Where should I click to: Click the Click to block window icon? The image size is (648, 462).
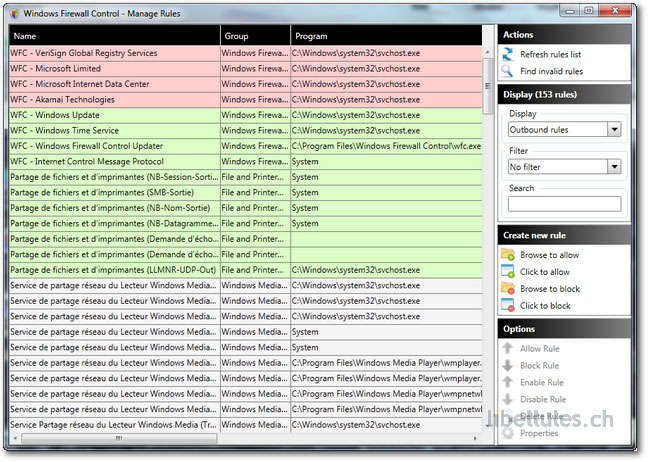click(x=508, y=305)
